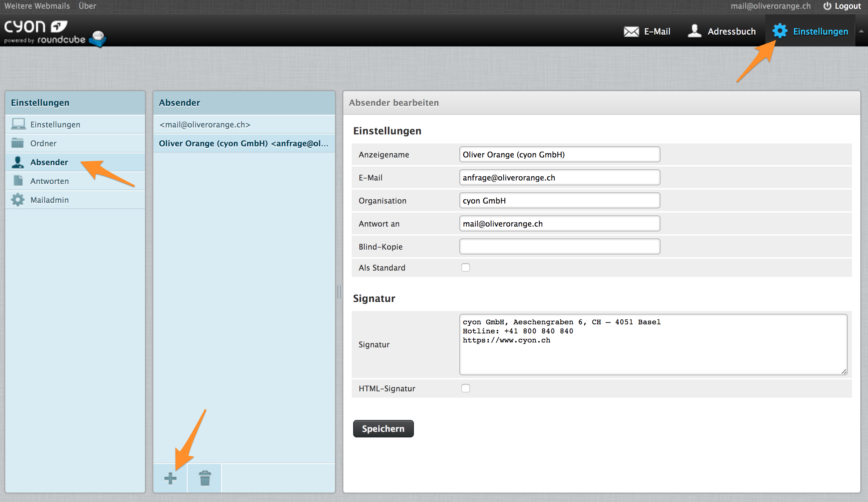Click the cyon roundcube logo
The image size is (868, 502).
55,34
